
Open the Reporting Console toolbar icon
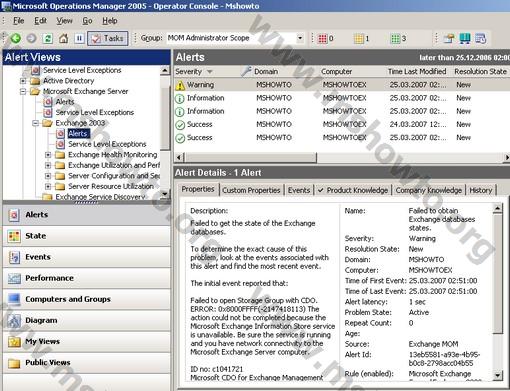[465, 38]
